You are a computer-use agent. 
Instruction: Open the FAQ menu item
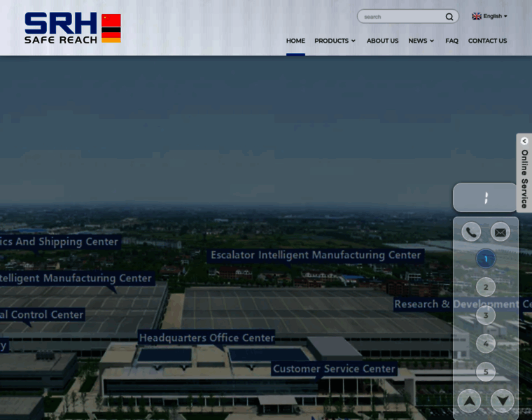[x=451, y=41]
